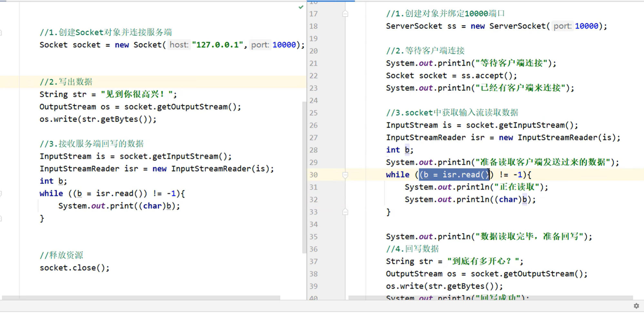644x327 pixels.
Task: Place the caret inside the selected isr.read() expression
Action: tap(454, 175)
